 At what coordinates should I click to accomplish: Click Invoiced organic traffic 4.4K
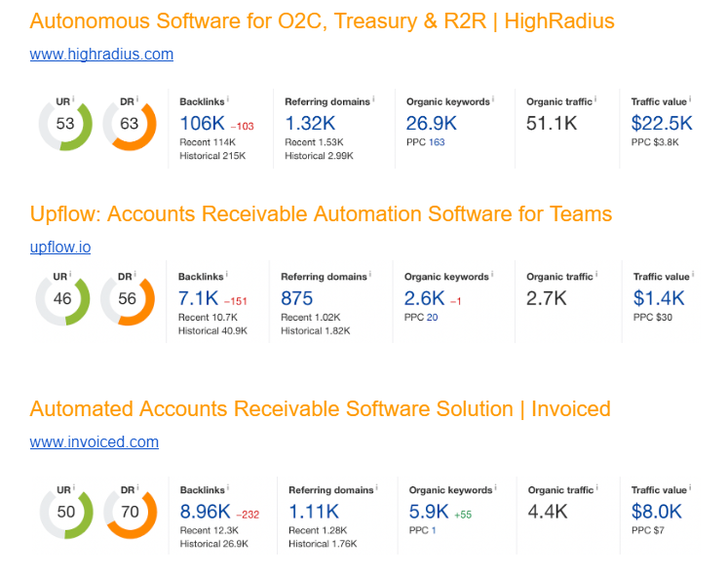(548, 512)
